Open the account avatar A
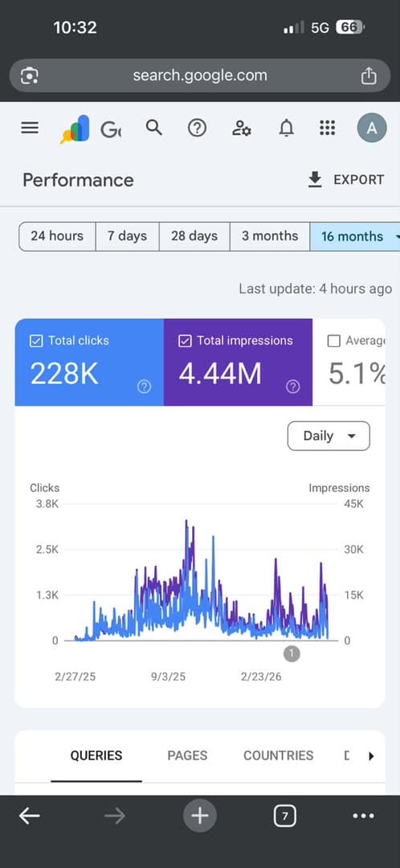 372,129
